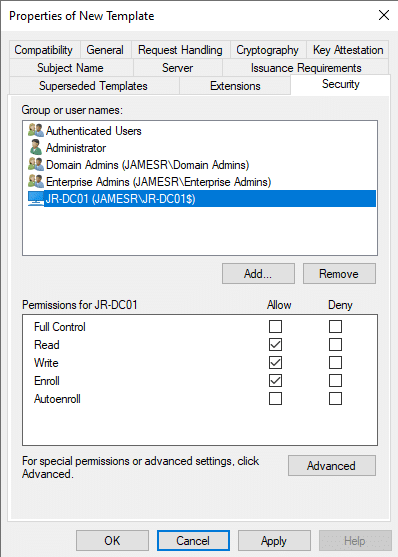Click the Authenticated Users group icon
This screenshot has width=398, height=557.
coord(36,130)
